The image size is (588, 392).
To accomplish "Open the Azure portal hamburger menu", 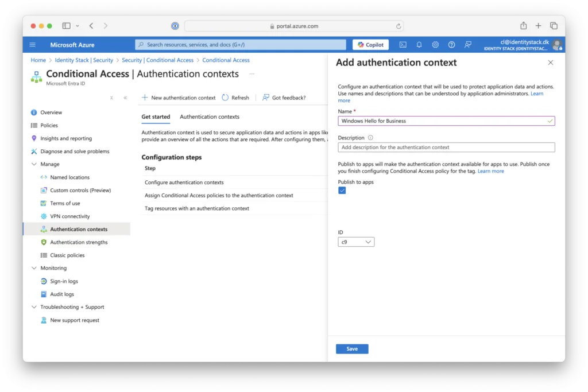I will [33, 45].
